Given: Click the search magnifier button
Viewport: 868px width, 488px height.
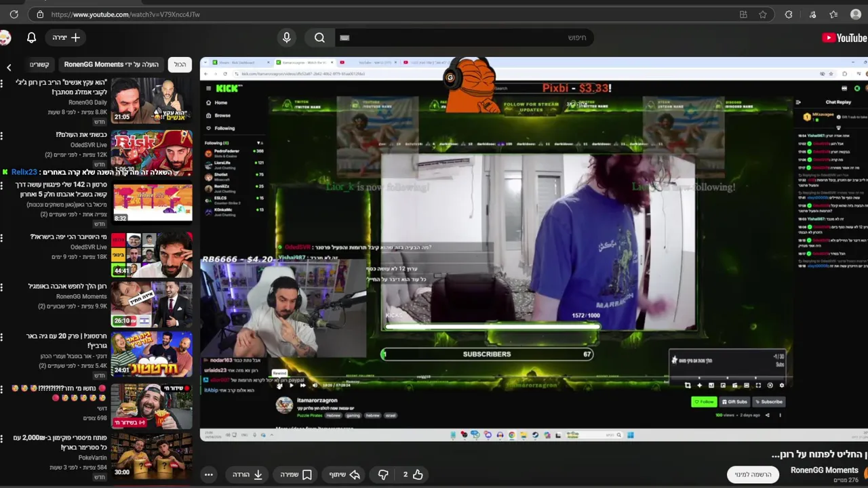Looking at the screenshot, I should click(x=320, y=38).
